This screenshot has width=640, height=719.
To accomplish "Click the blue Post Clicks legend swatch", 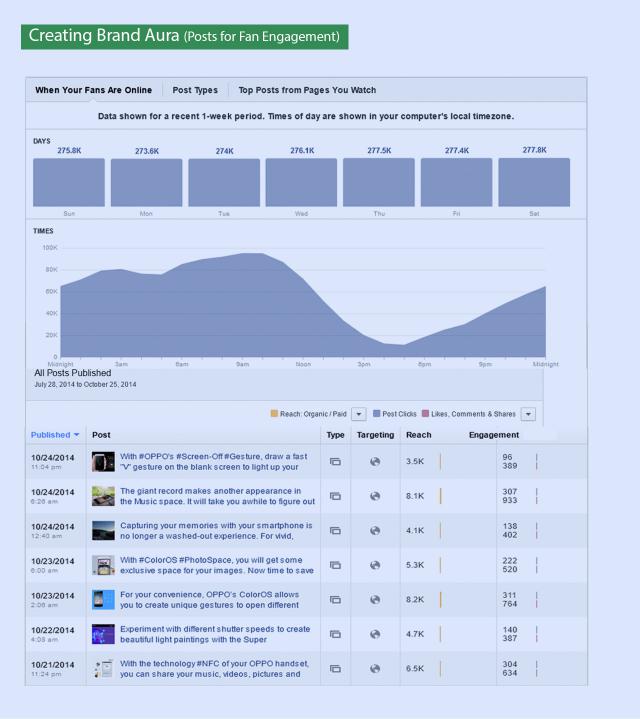I will tap(376, 414).
